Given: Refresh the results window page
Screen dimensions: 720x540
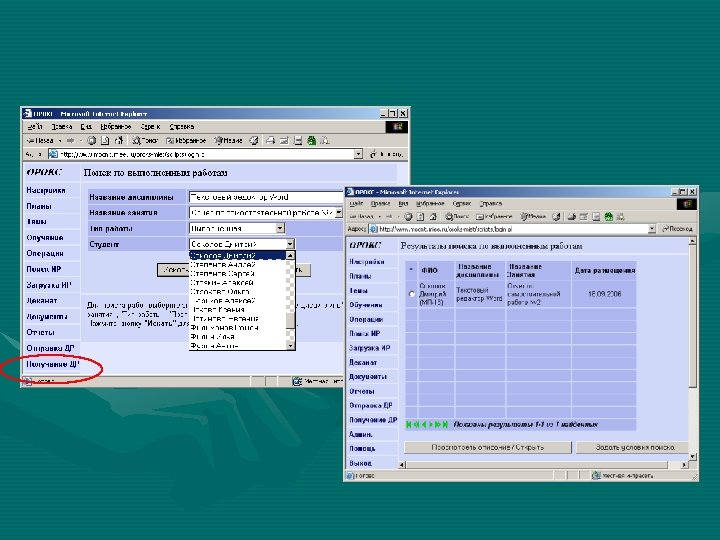Looking at the screenshot, I should point(420,216).
